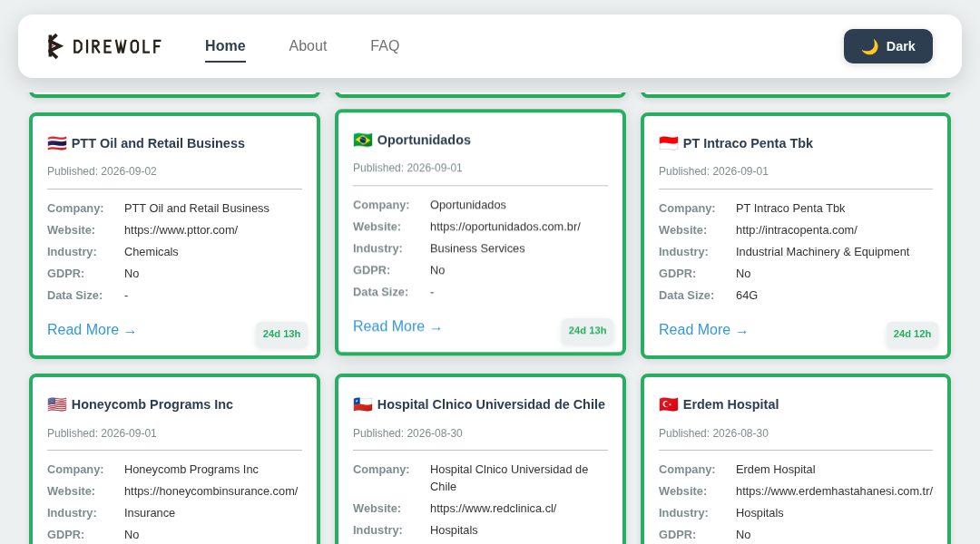Click 24d 12h timer on PT Intraco card
This screenshot has width=980, height=544.
(x=912, y=335)
